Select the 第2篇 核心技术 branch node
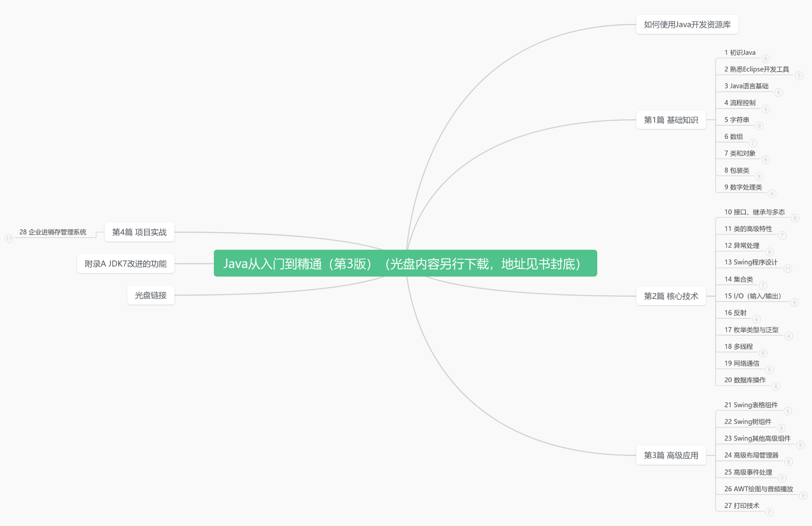 (670, 296)
